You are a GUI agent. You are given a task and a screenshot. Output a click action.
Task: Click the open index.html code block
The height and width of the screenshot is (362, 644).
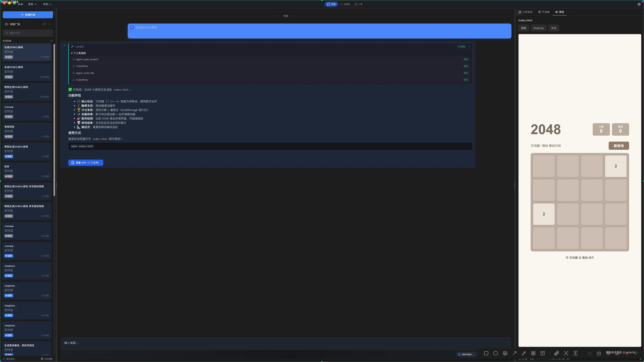[270, 146]
